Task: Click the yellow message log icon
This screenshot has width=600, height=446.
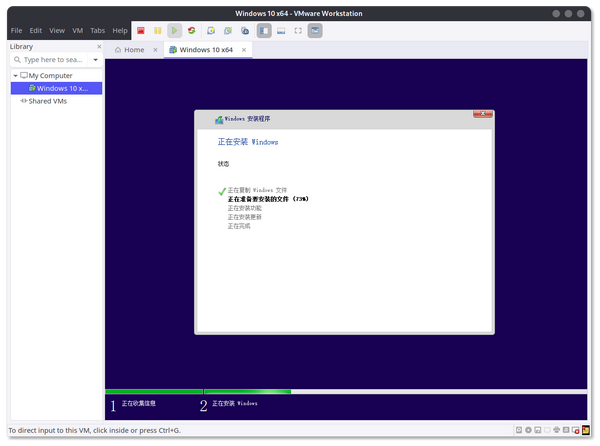Action: (586, 430)
